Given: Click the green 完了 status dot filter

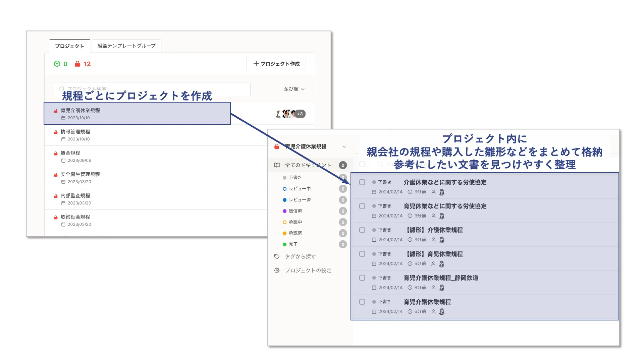Looking at the screenshot, I should 284,244.
